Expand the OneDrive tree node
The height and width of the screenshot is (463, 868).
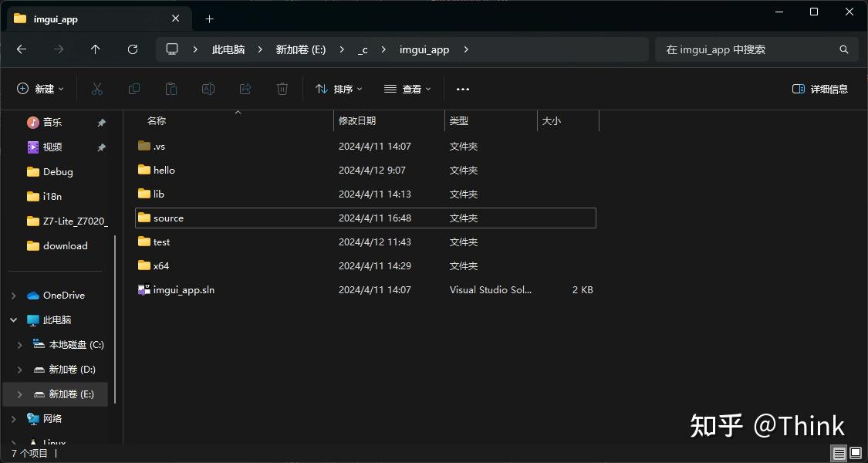[13, 296]
